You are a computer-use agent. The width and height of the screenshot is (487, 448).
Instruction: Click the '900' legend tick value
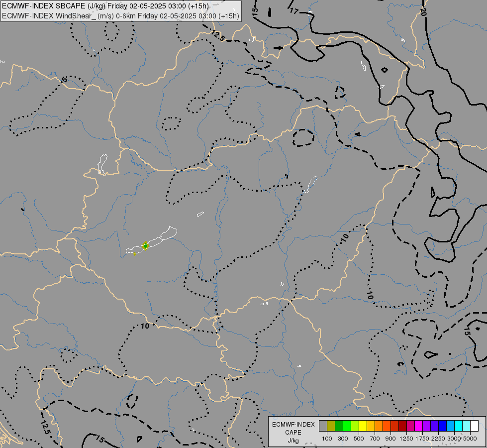point(390,439)
